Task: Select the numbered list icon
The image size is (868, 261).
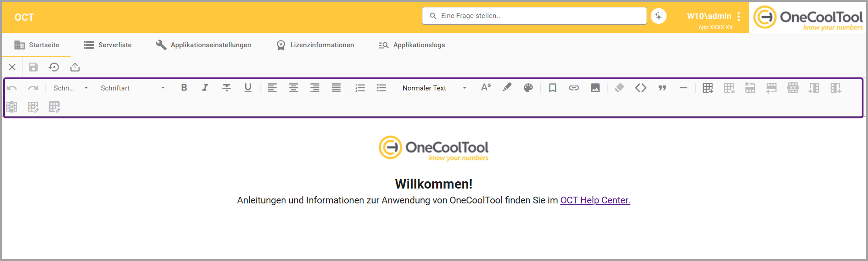Action: click(x=360, y=88)
